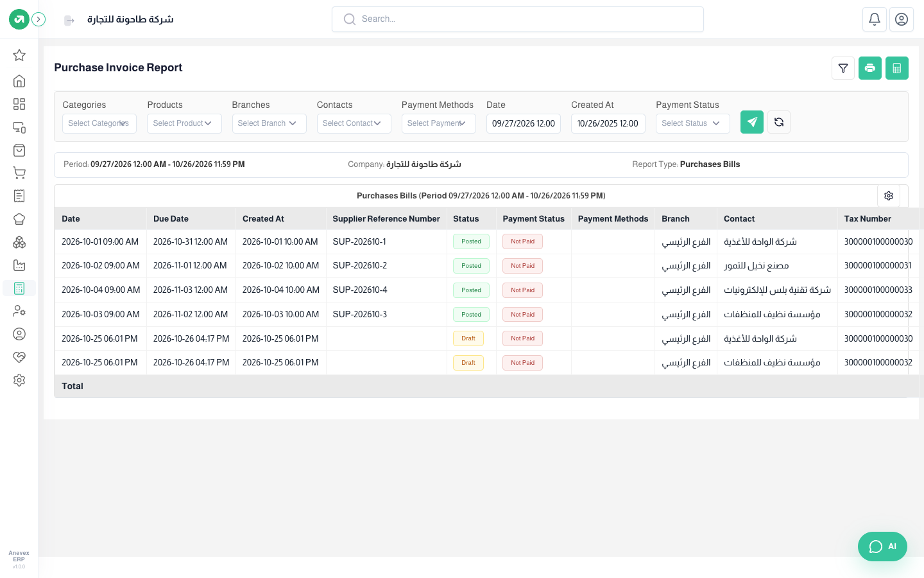Open the stacked boxes inventory icon
Screen dimensions: 924x578
click(19, 242)
